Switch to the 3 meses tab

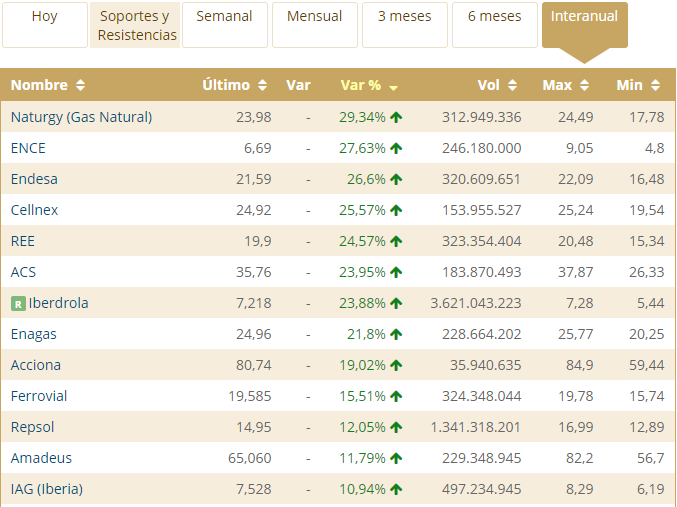pyautogui.click(x=405, y=25)
